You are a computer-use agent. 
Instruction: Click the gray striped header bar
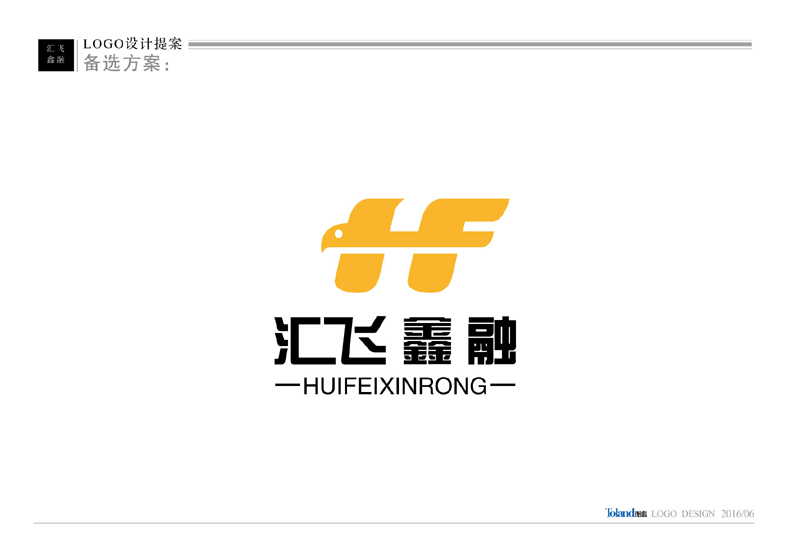(x=469, y=45)
